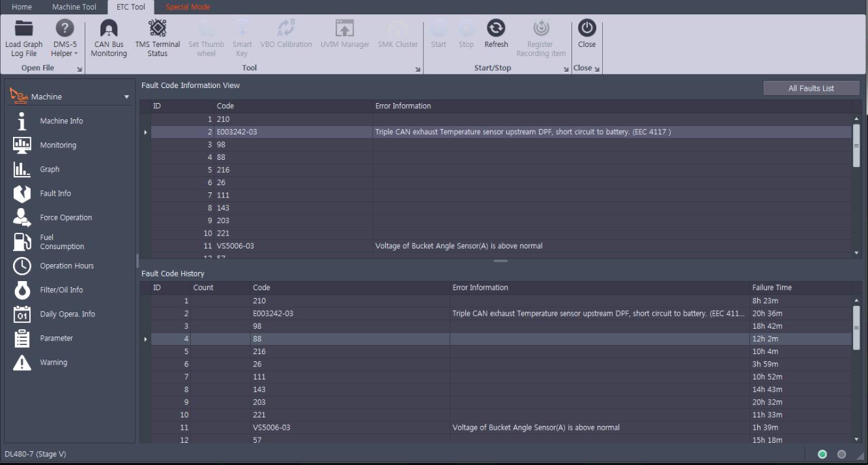
Task: Click the Smart Key tool
Action: click(x=242, y=38)
